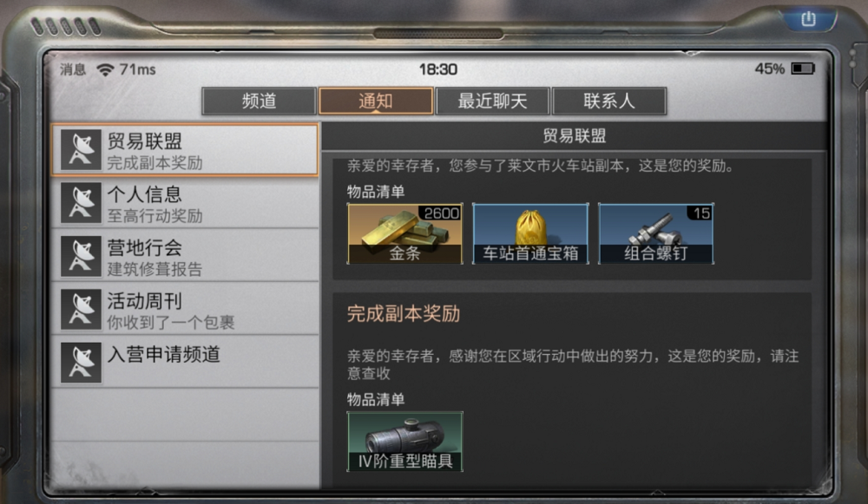
Task: Tap the IV阶重型瞄具 item thumbnail
Action: click(x=404, y=442)
